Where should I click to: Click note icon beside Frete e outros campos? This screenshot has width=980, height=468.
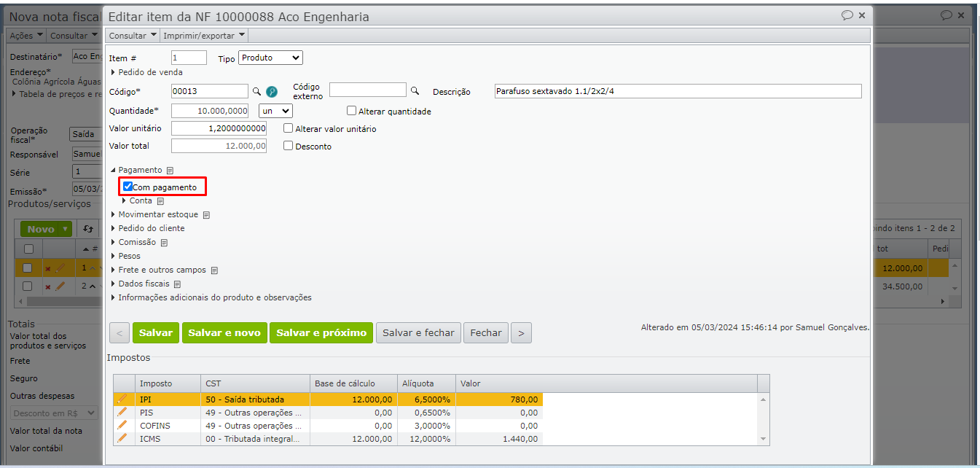point(214,270)
